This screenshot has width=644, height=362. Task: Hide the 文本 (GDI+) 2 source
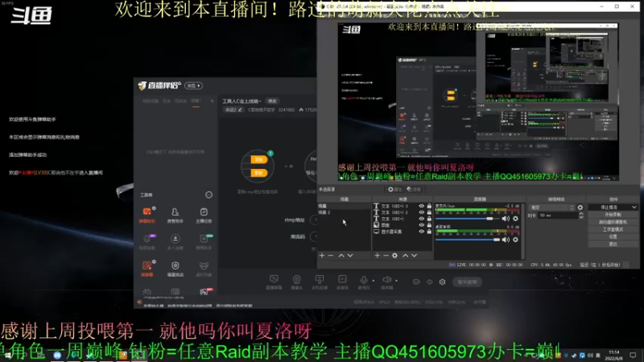click(x=421, y=212)
